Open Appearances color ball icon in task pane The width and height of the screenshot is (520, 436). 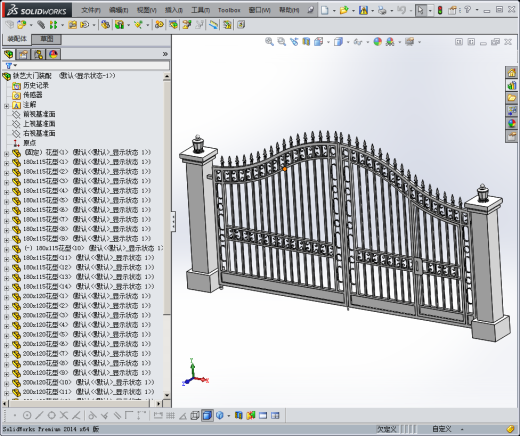[x=512, y=123]
